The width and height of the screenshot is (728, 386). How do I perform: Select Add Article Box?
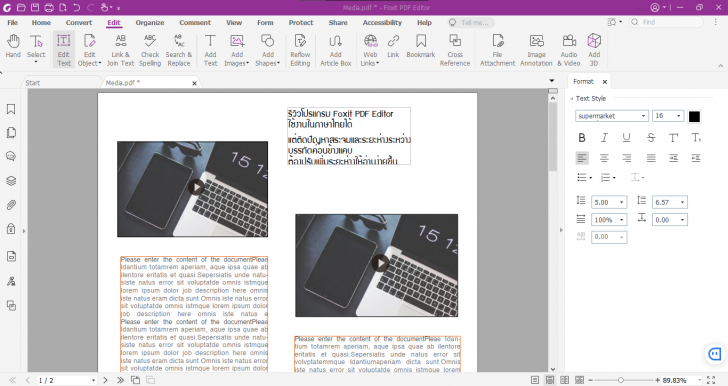coord(335,49)
